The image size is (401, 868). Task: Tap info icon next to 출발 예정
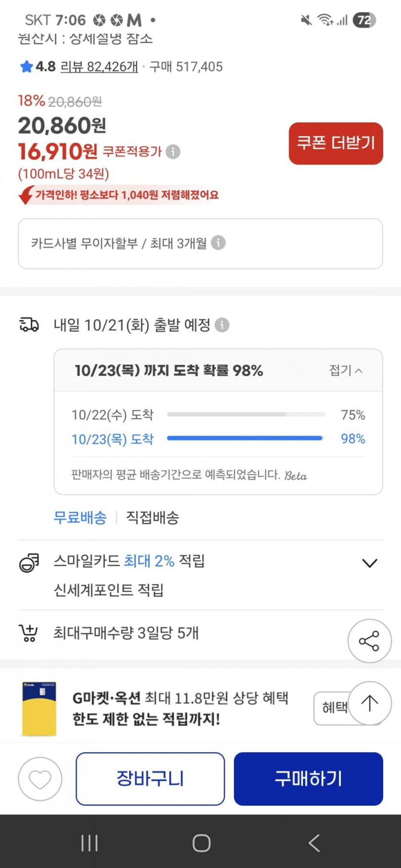point(222,325)
